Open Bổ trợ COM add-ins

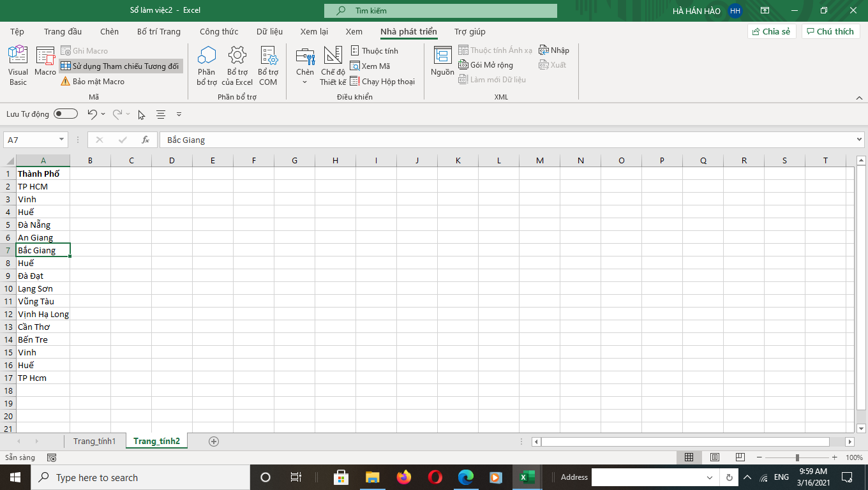(x=268, y=65)
